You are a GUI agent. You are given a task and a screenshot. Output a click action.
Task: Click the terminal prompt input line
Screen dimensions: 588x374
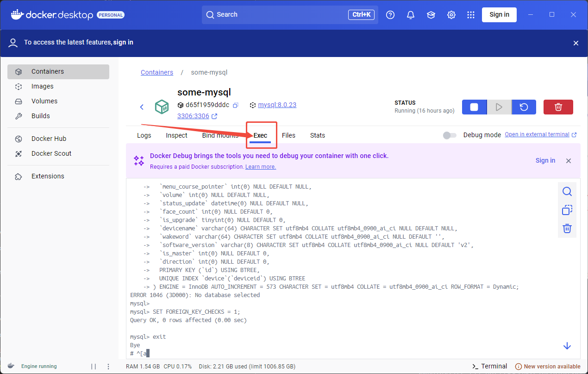coord(140,354)
